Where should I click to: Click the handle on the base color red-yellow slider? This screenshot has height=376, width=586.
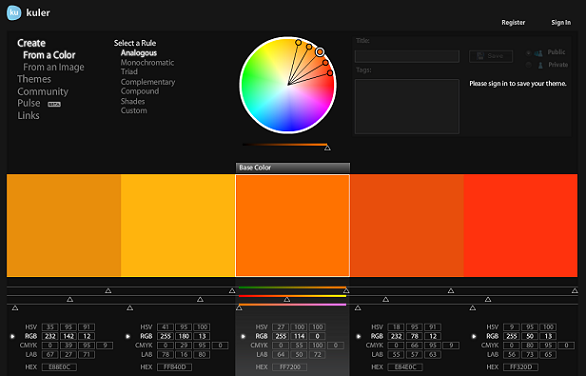tap(287, 299)
